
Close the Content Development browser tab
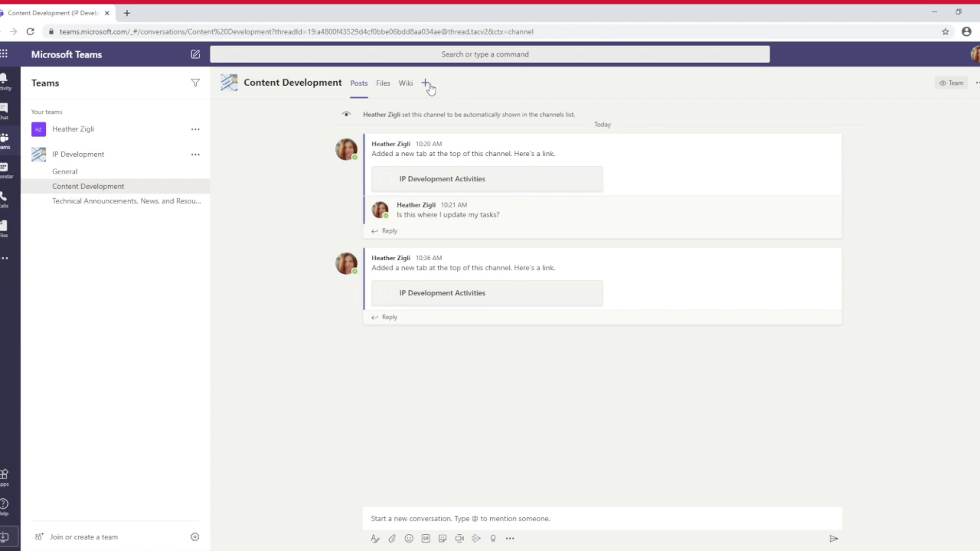pos(107,13)
